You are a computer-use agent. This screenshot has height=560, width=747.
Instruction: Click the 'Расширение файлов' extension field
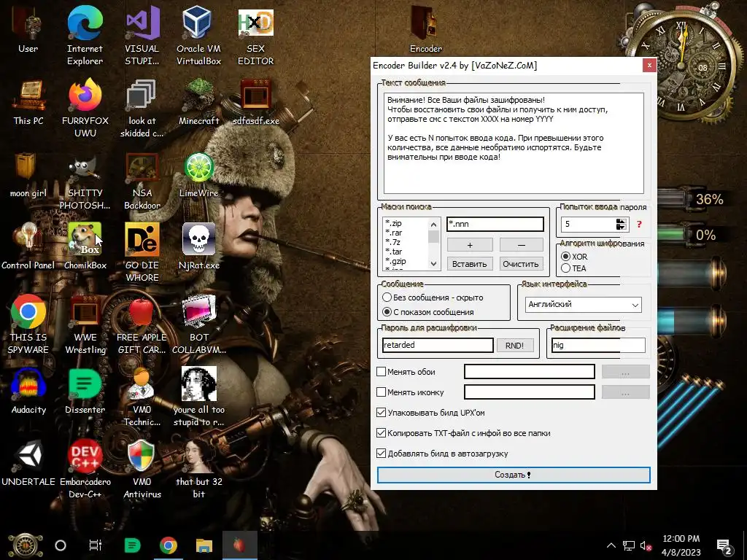598,345
